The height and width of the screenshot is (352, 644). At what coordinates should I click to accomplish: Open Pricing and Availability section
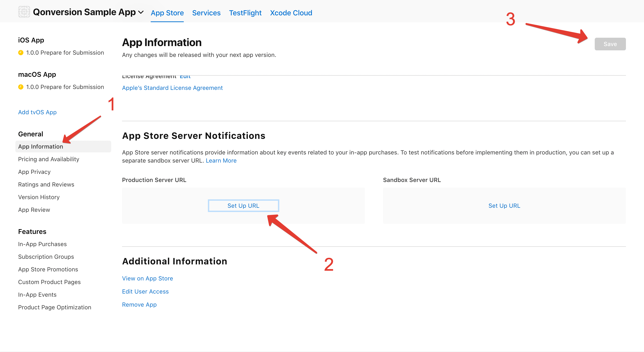click(x=49, y=159)
